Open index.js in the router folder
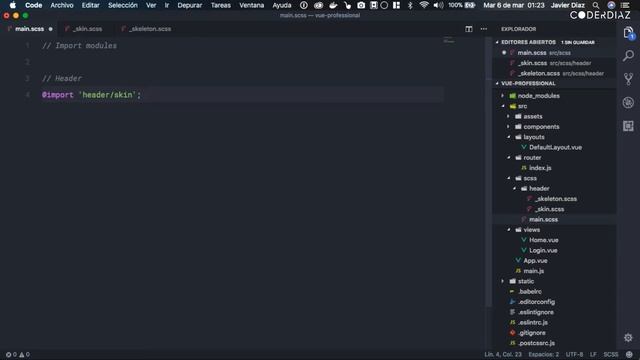640x360 pixels. (x=540, y=168)
